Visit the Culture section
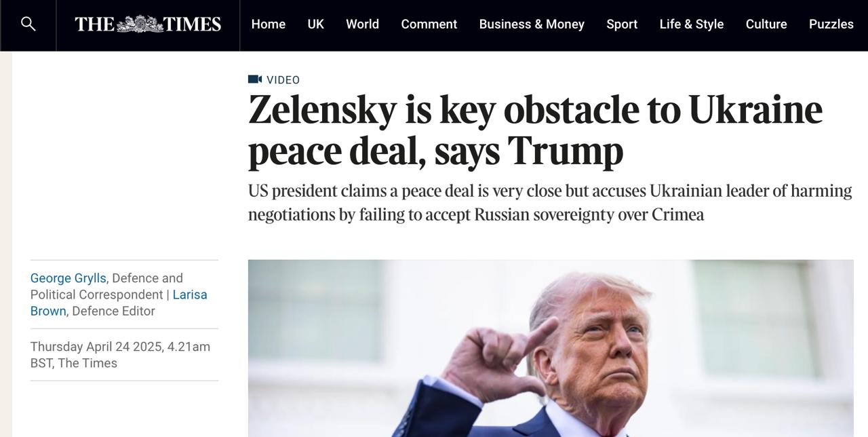The height and width of the screenshot is (437, 868). pos(766,24)
